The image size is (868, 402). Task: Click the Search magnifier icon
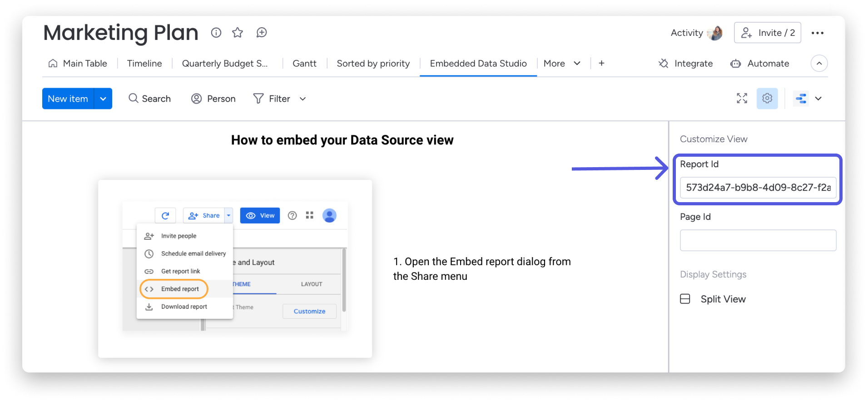pyautogui.click(x=133, y=98)
